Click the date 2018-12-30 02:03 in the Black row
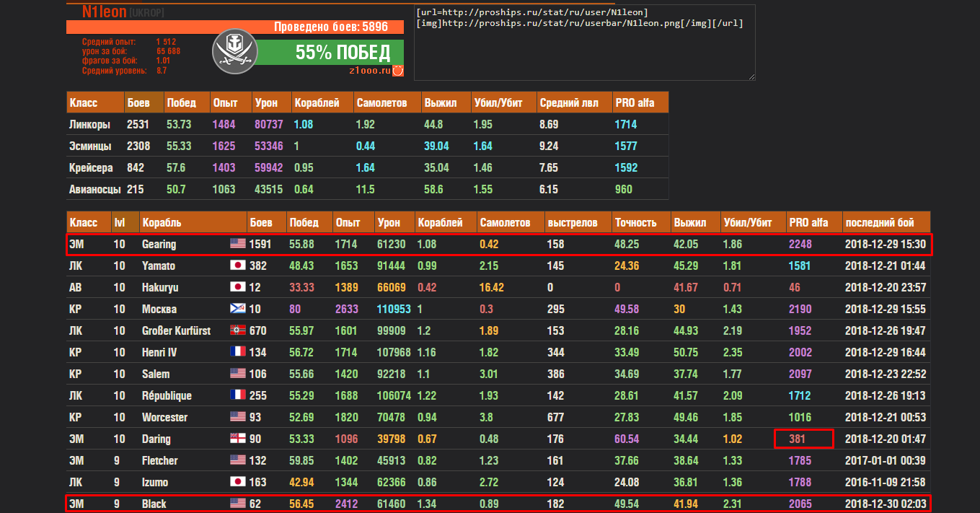Viewport: 980px width, 513px height. [885, 504]
